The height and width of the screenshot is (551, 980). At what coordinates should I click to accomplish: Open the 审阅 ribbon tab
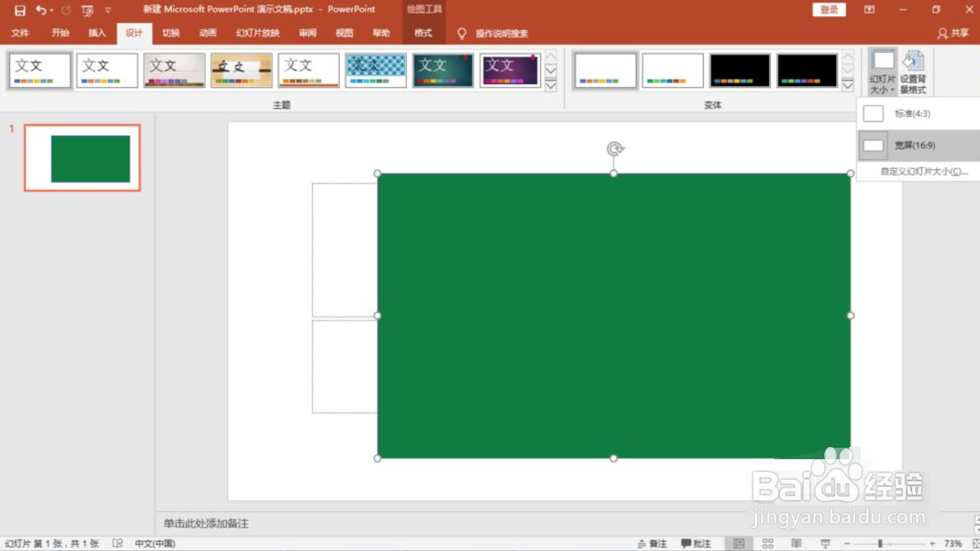click(308, 33)
